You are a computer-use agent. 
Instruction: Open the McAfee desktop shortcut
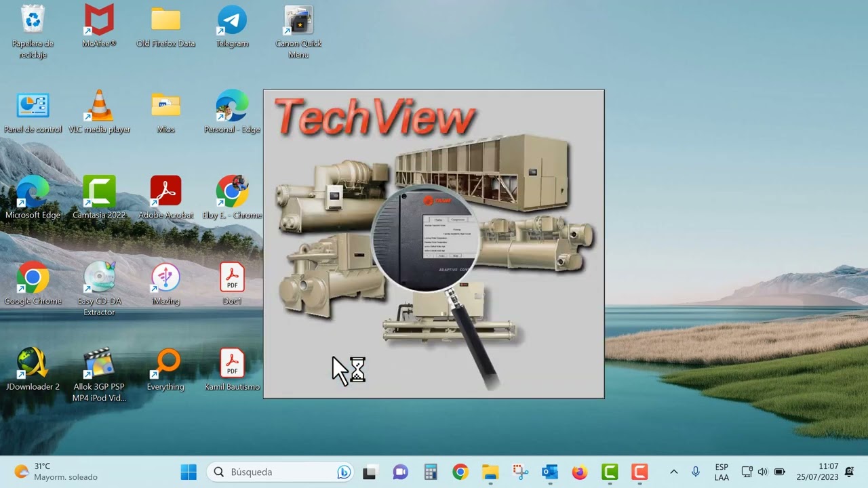pyautogui.click(x=99, y=26)
